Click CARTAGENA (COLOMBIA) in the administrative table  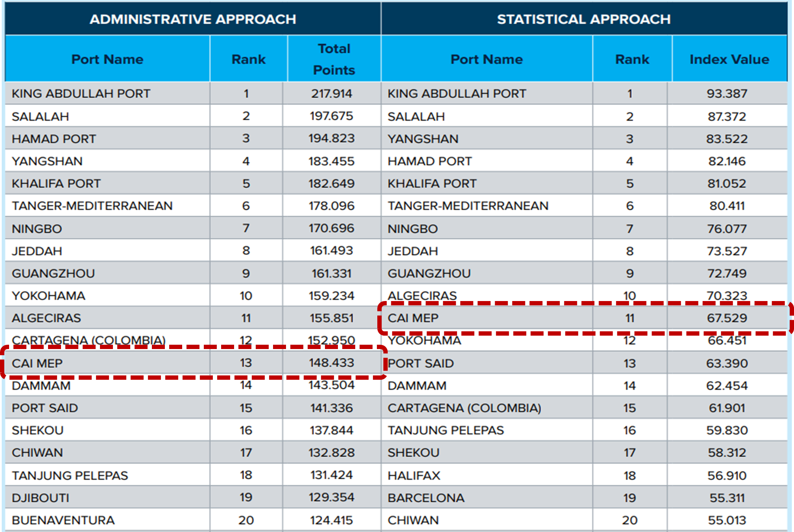click(89, 340)
